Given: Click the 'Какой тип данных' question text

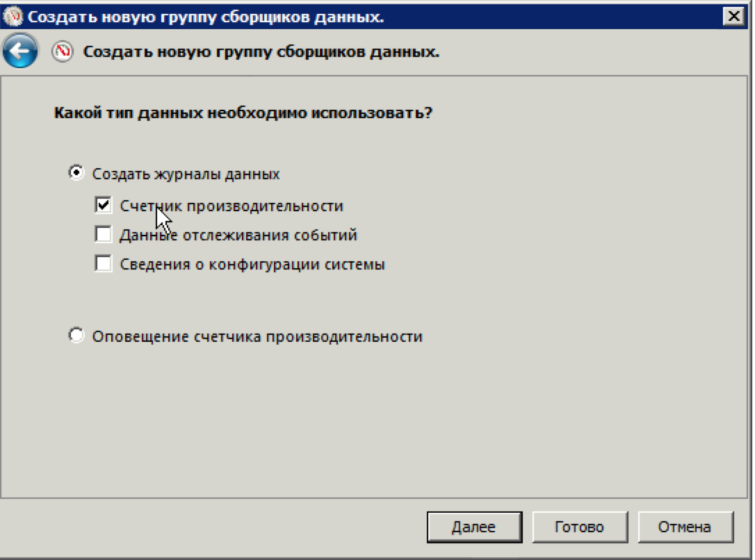Looking at the screenshot, I should 243,113.
